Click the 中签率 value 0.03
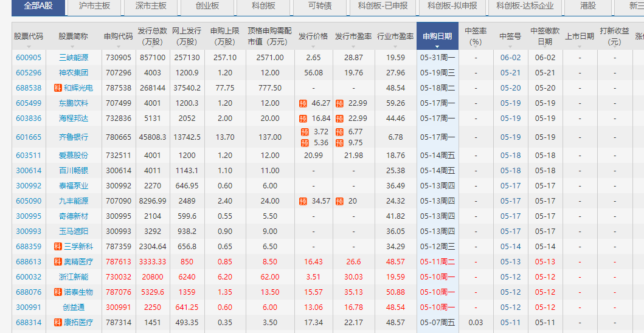The width and height of the screenshot is (644, 333). (x=476, y=322)
